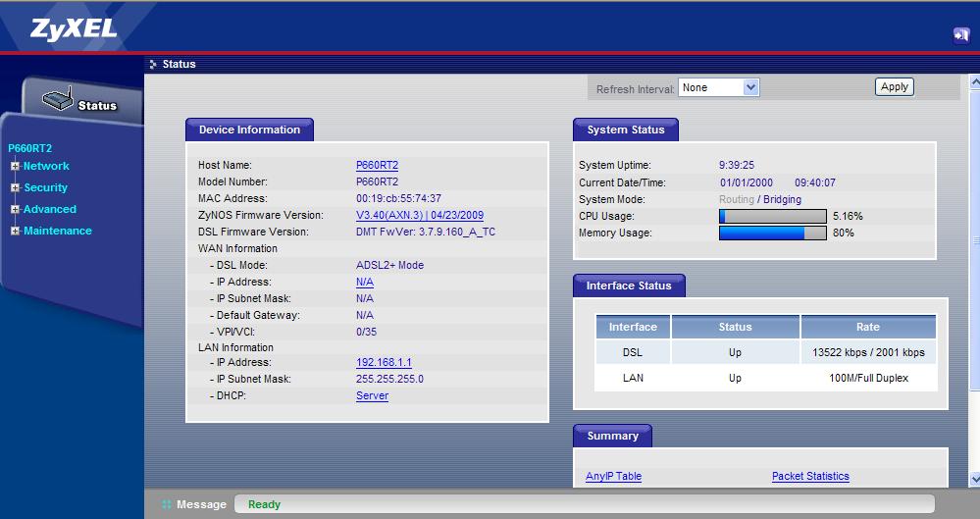This screenshot has width=980, height=519.
Task: Open the Refresh Interval dropdown
Action: click(x=719, y=87)
